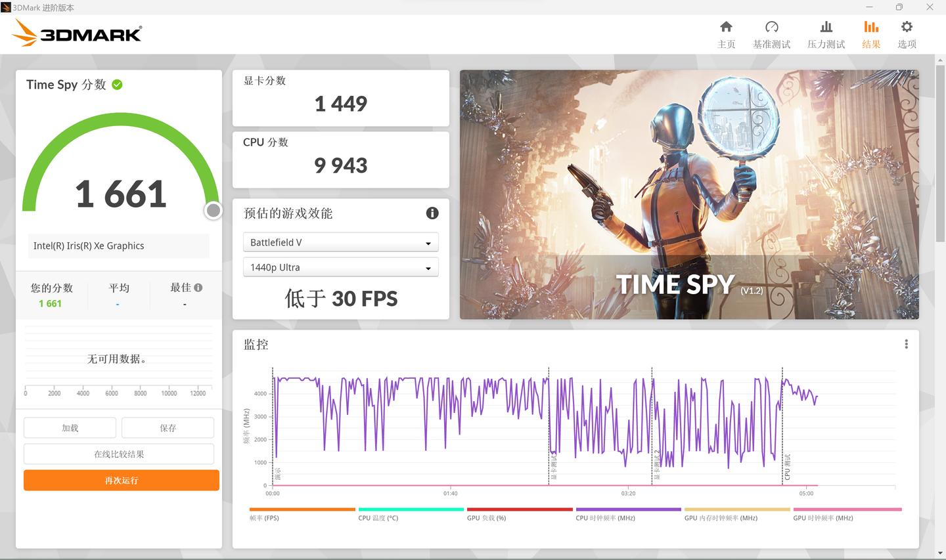Expand the Battlefield V game dropdown

pyautogui.click(x=340, y=243)
